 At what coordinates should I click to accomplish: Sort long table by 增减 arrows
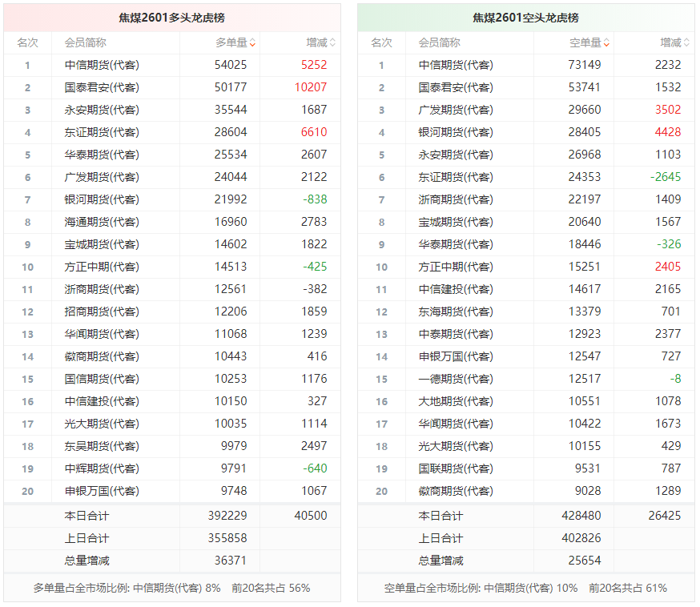click(332, 43)
